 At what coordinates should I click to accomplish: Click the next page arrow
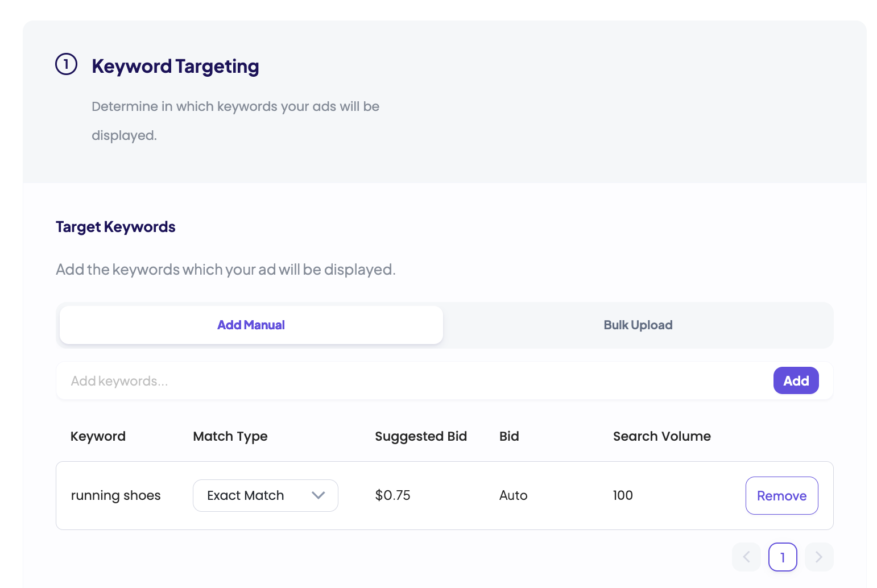[819, 557]
